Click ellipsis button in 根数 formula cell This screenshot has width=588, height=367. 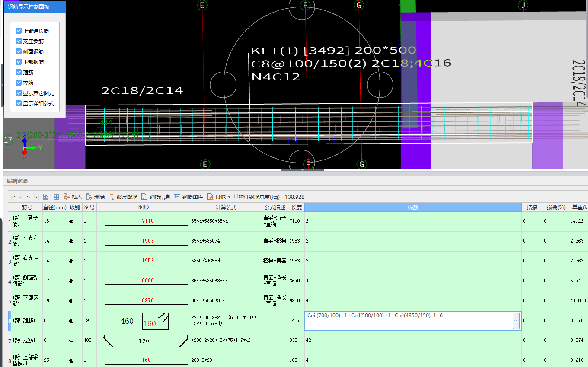tap(516, 321)
